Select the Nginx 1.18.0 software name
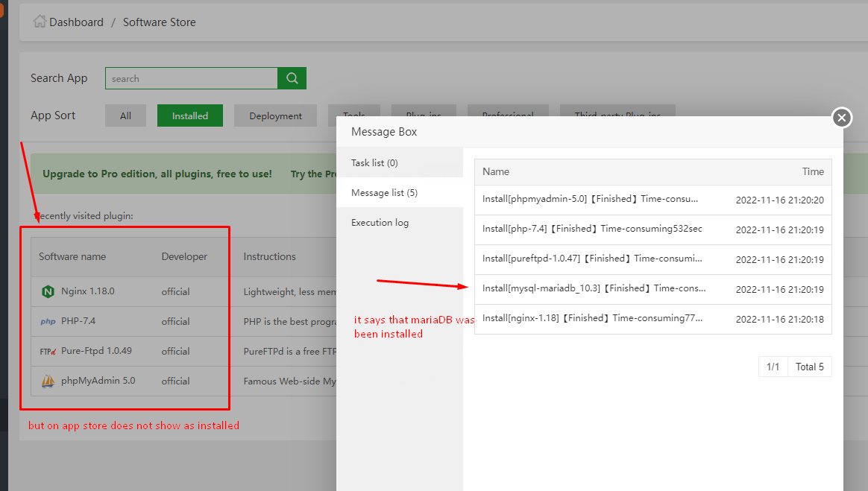Image resolution: width=868 pixels, height=491 pixels. [x=88, y=291]
